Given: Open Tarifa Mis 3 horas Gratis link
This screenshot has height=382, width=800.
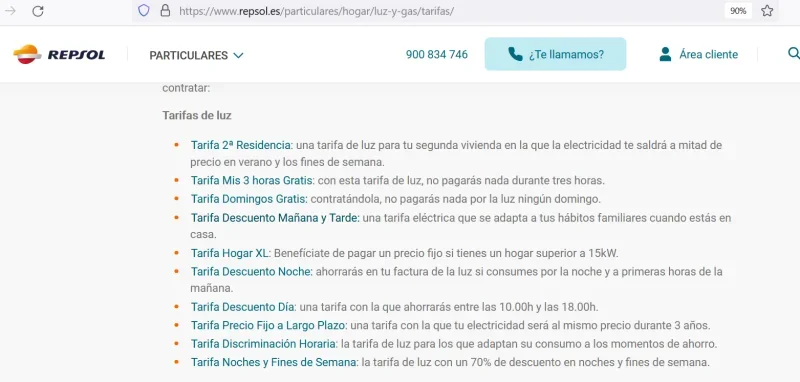Looking at the screenshot, I should [252, 181].
